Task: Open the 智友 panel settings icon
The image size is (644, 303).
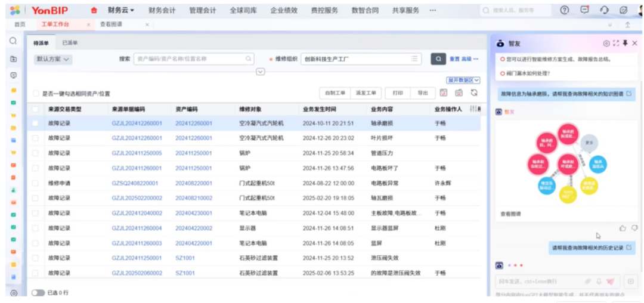Action: [x=606, y=44]
